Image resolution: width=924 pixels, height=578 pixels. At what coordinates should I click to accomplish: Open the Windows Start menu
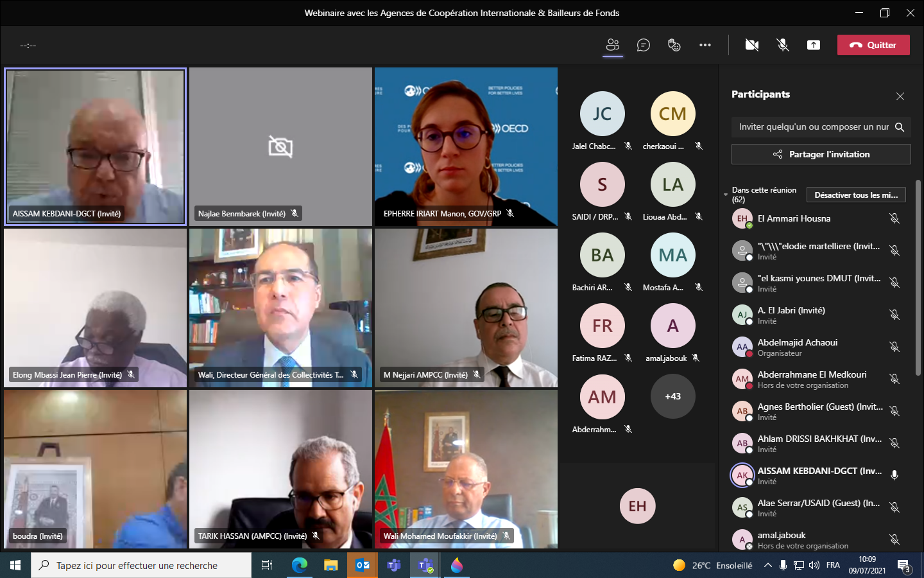(15, 565)
